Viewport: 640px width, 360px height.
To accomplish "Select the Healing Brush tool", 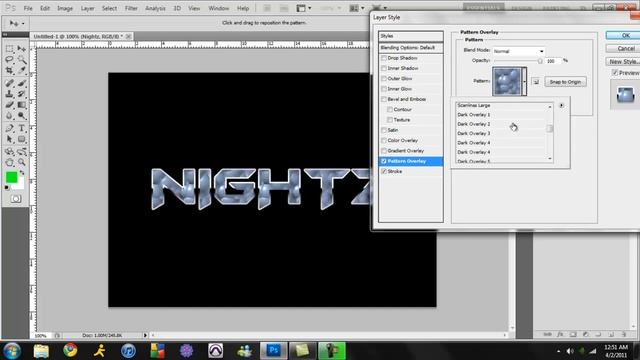I will (x=9, y=83).
